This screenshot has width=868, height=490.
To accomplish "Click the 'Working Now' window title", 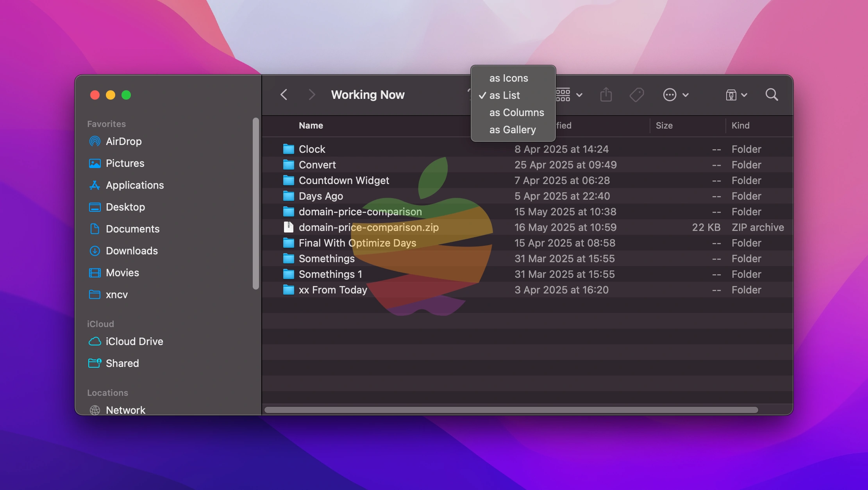I will click(x=368, y=95).
